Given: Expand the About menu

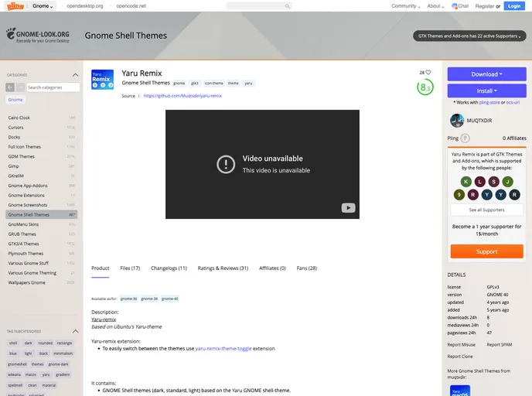Looking at the screenshot, I should [x=435, y=5].
